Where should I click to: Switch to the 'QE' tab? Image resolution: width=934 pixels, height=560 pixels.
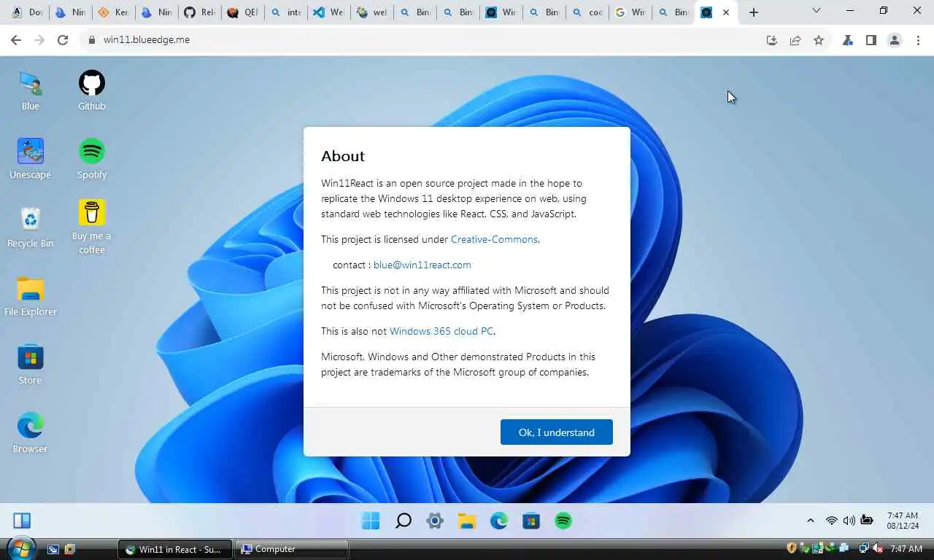click(242, 12)
